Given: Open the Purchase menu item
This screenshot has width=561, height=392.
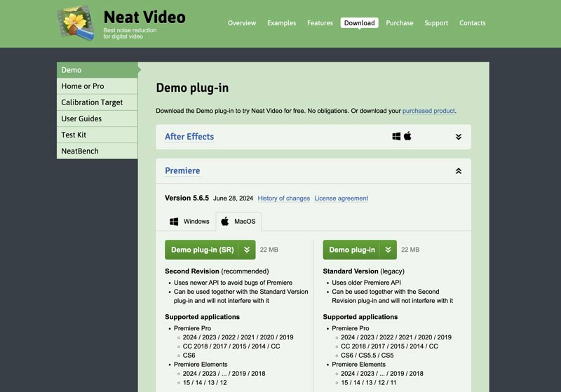Looking at the screenshot, I should click(399, 23).
